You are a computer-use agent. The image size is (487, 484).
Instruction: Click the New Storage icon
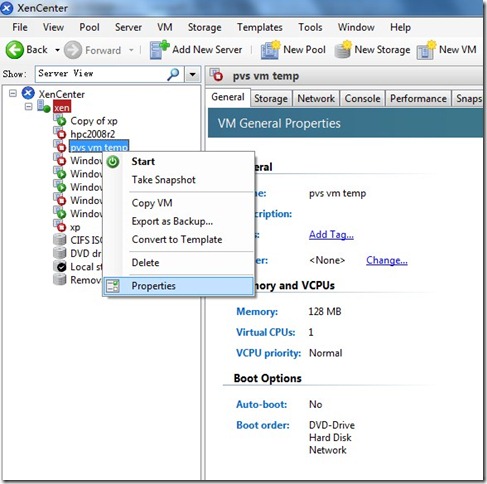coord(343,50)
